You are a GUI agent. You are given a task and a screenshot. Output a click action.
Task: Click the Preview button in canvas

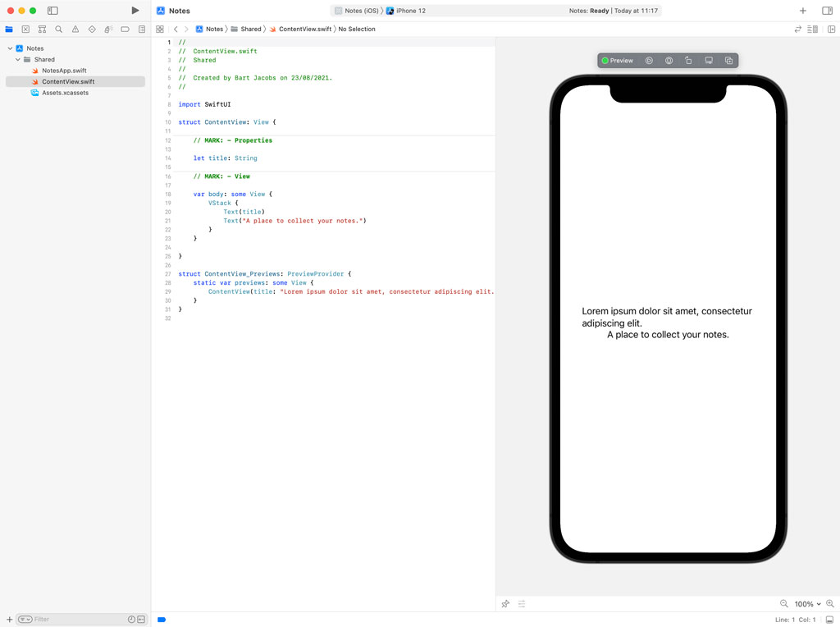tap(618, 61)
